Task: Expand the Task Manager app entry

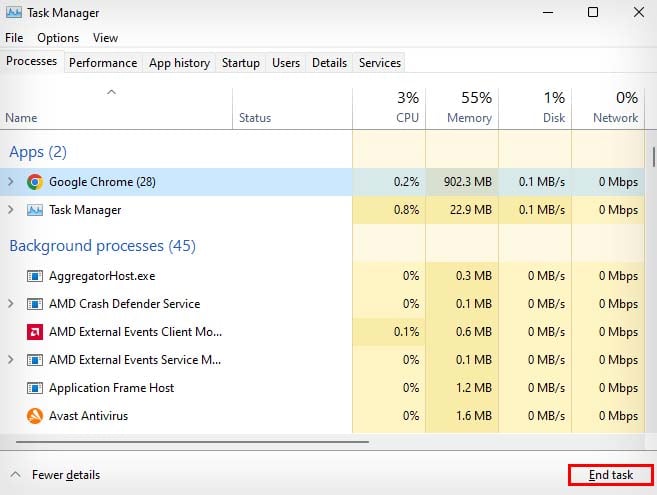Action: [x=11, y=210]
